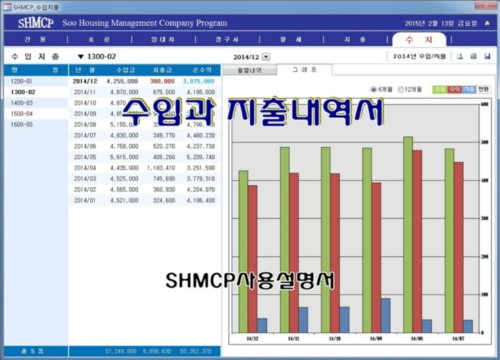Image resolution: width=500 pixels, height=360 pixels.
Task: Open the 2014/12 month dropdown arrow
Action: point(266,57)
